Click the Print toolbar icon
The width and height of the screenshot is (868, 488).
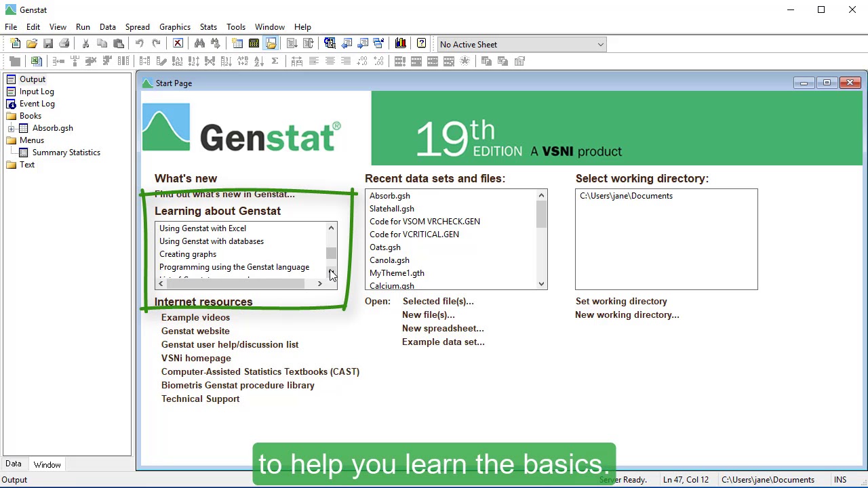64,44
